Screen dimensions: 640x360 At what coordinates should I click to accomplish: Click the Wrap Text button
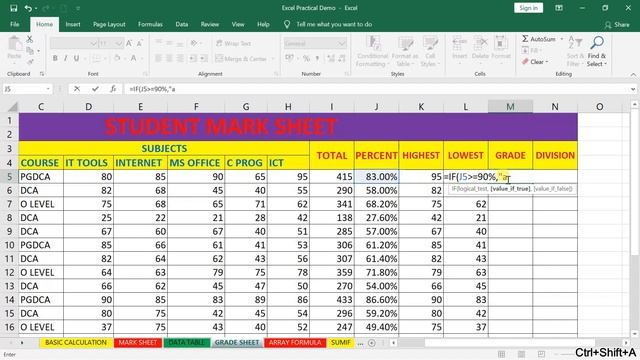234,43
